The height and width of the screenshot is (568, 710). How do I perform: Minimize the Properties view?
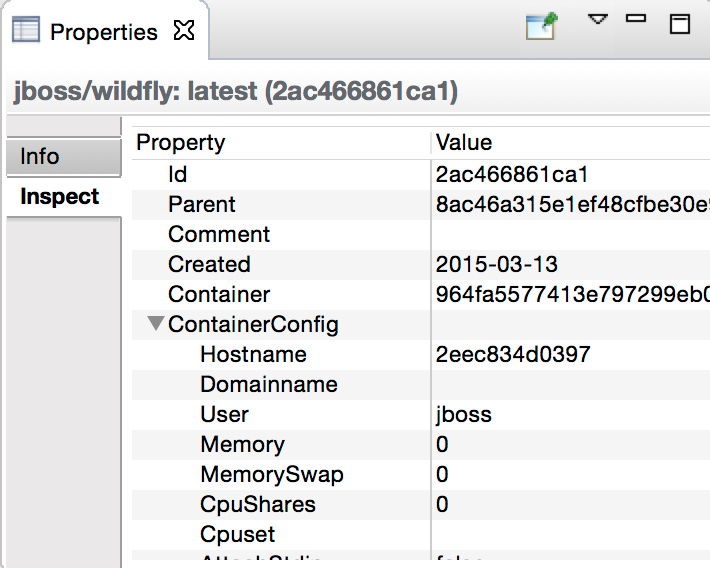pyautogui.click(x=636, y=19)
